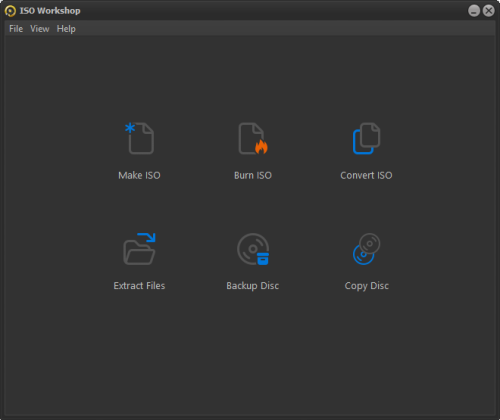Click the ISO Workshop app logo
500x420 pixels.
(x=10, y=11)
